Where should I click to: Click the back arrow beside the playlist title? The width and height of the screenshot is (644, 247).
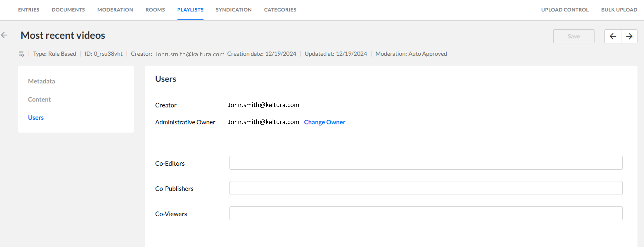(4, 35)
